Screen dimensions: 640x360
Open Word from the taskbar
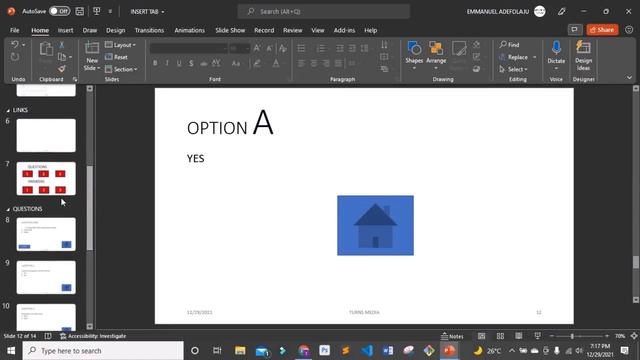(x=388, y=351)
